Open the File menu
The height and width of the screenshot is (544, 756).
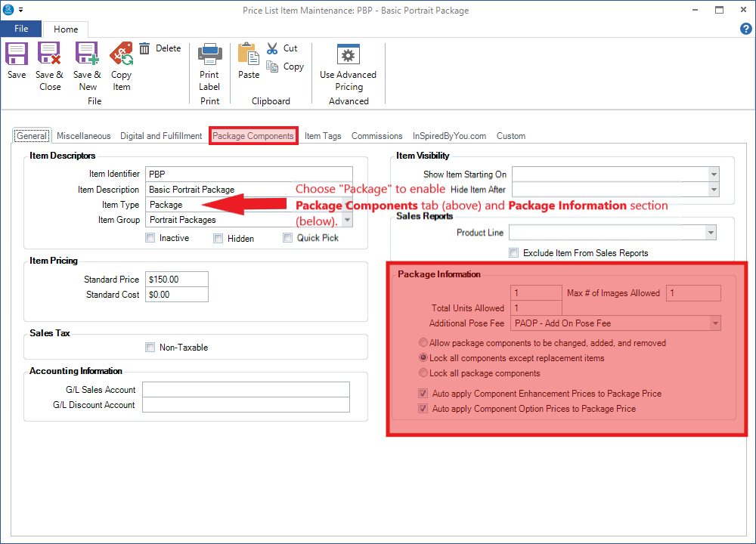pos(21,29)
